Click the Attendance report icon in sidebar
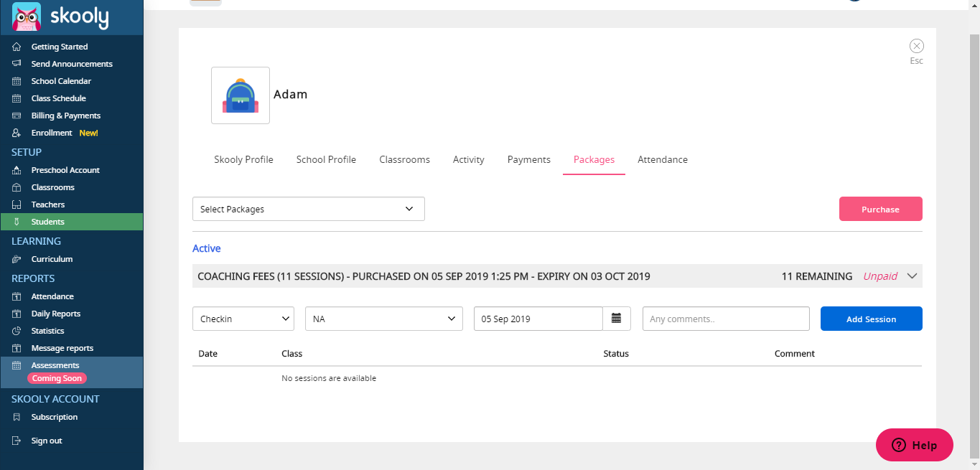The width and height of the screenshot is (980, 470). point(17,296)
